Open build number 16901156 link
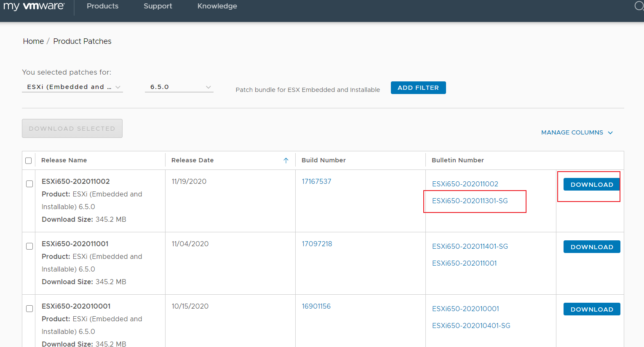644x347 pixels. click(316, 306)
